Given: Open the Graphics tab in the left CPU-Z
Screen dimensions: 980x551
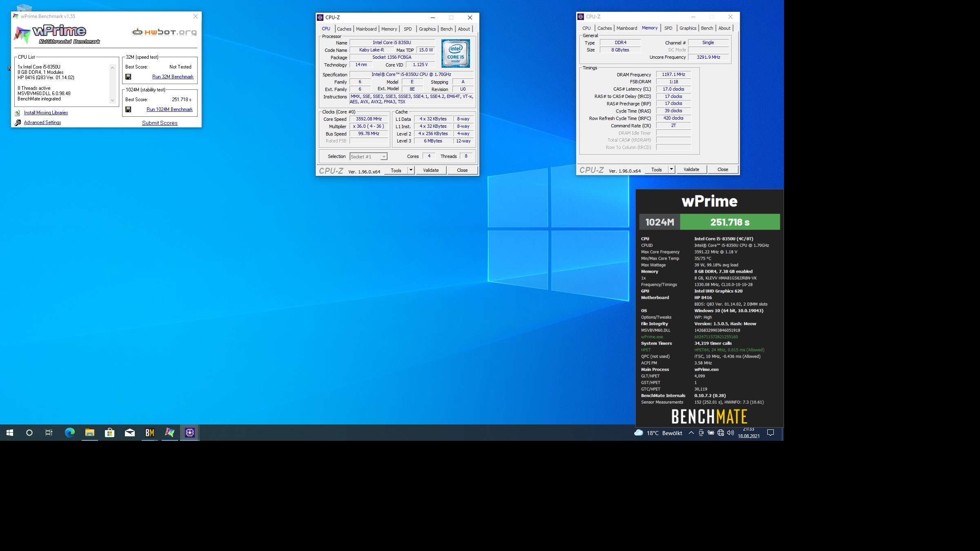Looking at the screenshot, I should pyautogui.click(x=428, y=29).
